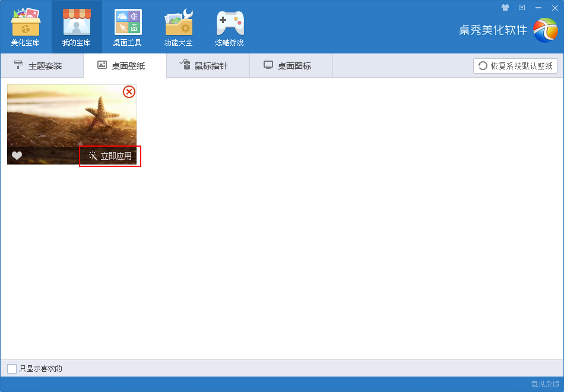This screenshot has width=564, height=392.
Task: Select the 我的宝库 section
Action: point(77,27)
